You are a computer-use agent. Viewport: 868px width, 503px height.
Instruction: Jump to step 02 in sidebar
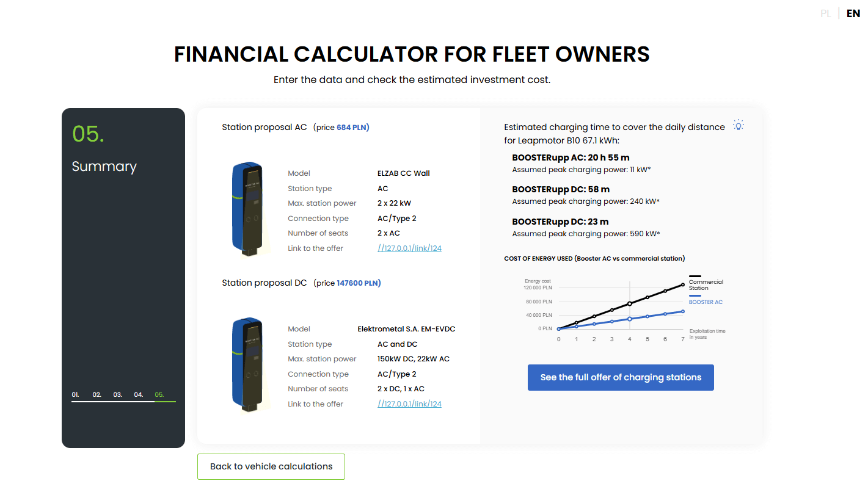click(x=97, y=395)
